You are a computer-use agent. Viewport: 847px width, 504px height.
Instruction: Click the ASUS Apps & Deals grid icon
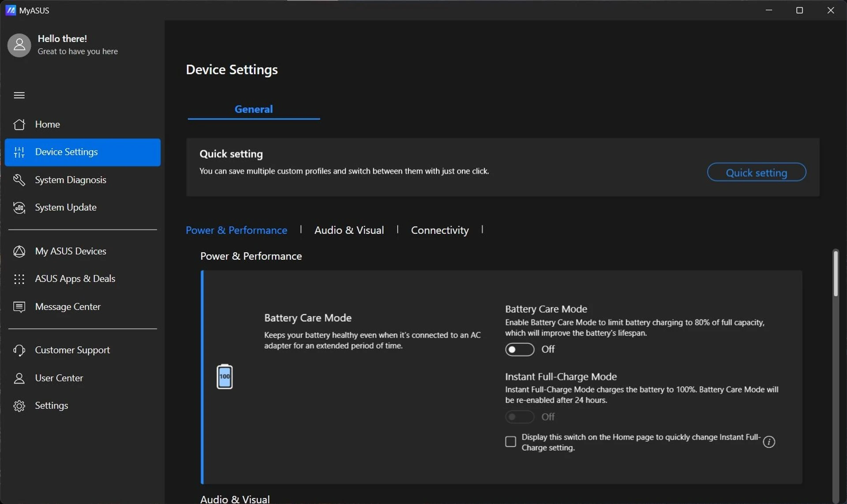19,279
